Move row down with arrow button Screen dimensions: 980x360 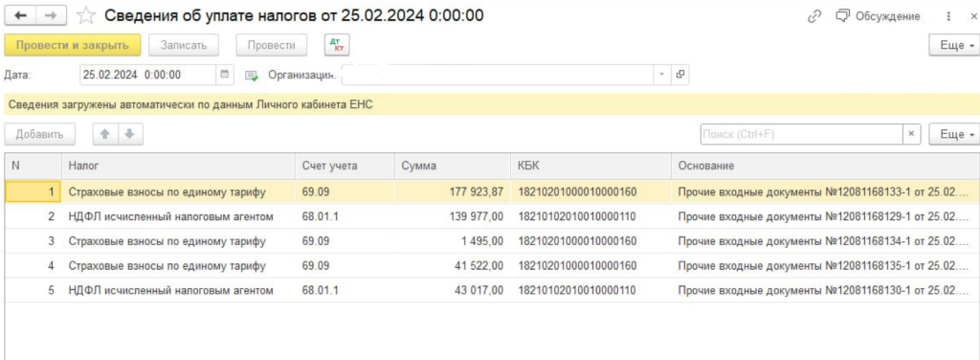tap(130, 134)
